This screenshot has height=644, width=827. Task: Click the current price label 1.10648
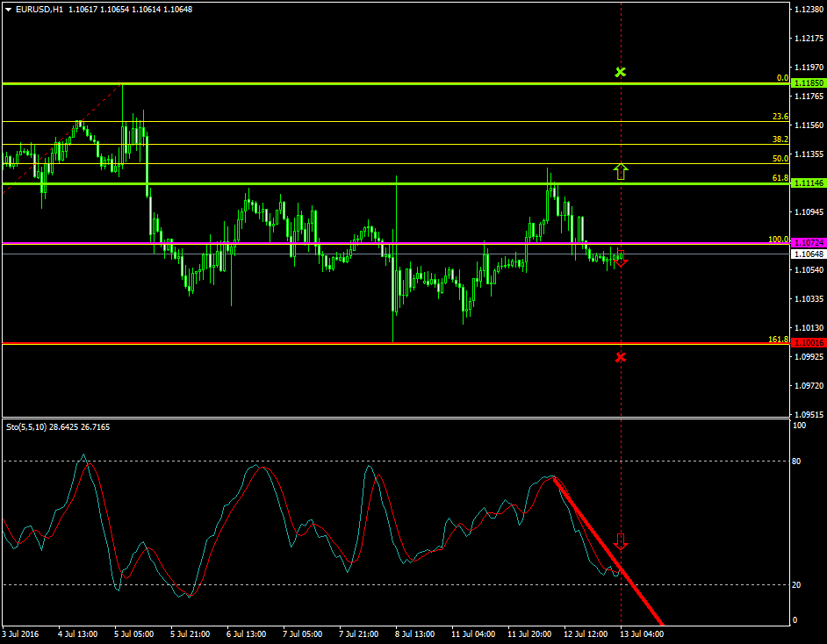point(807,254)
